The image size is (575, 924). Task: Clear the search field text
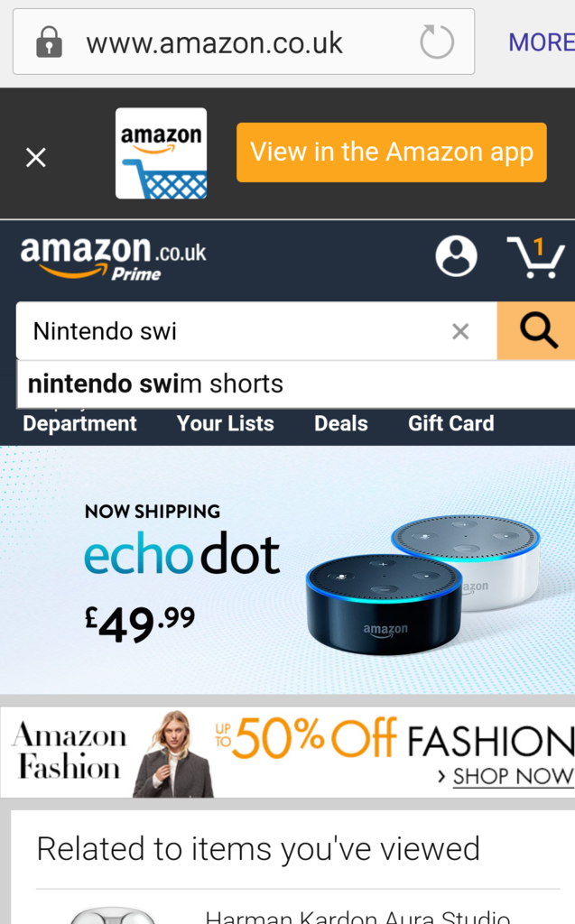click(x=460, y=331)
